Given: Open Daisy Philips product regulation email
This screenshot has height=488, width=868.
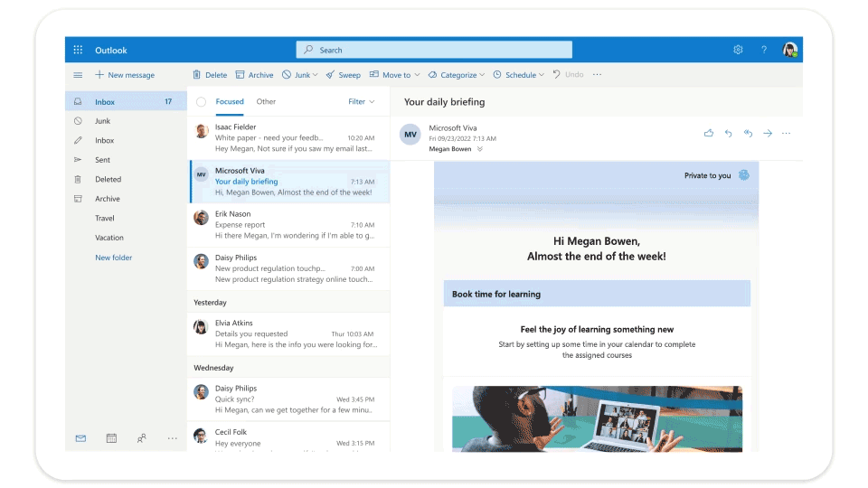Looking at the screenshot, I should point(289,268).
